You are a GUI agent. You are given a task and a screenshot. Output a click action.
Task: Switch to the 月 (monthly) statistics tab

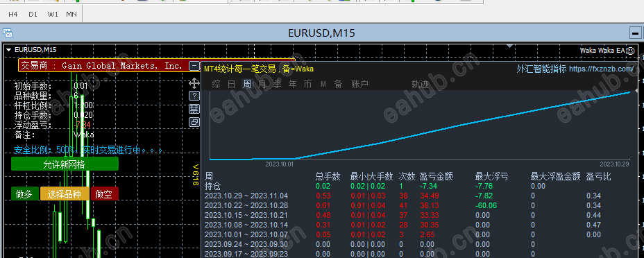262,85
